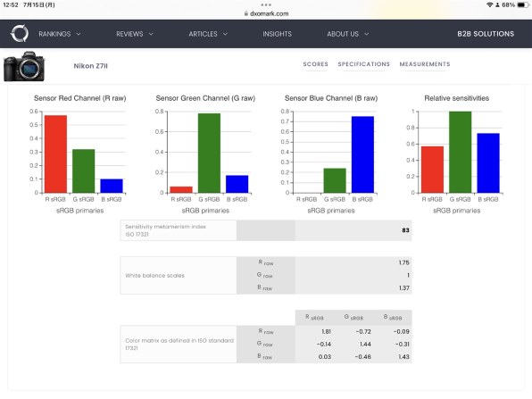Click red bar in Sensor Red Channel chart
Viewport: 532px width, 399px height.
pos(55,154)
